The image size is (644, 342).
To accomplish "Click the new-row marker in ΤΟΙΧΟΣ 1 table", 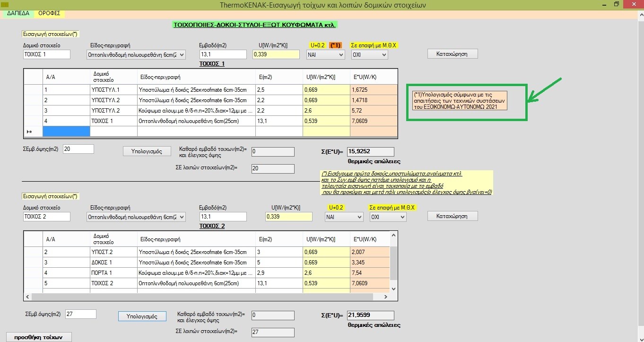I will (29, 132).
